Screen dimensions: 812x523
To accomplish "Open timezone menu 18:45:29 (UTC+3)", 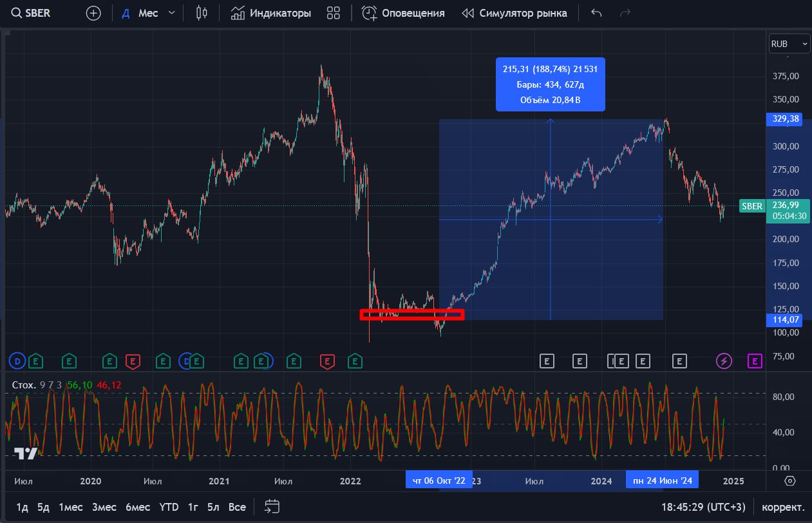I will point(704,507).
